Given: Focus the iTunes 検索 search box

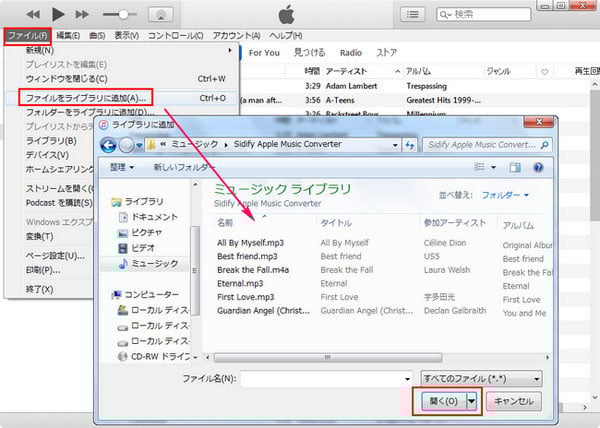Looking at the screenshot, I should tap(484, 15).
